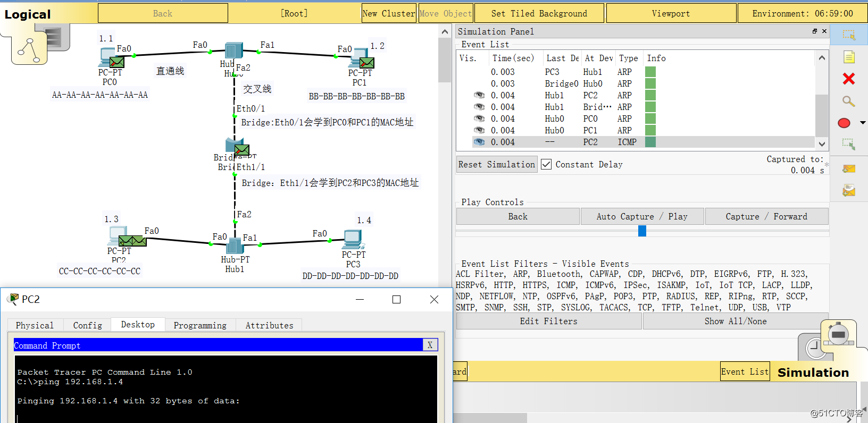This screenshot has height=423, width=868.
Task: Open the Physical tab in PC2 window
Action: 35,325
